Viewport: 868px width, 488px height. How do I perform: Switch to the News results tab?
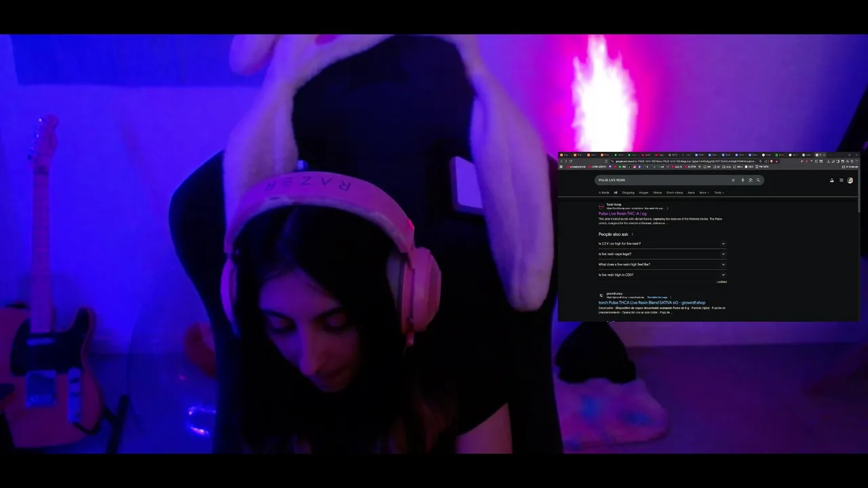tap(691, 192)
